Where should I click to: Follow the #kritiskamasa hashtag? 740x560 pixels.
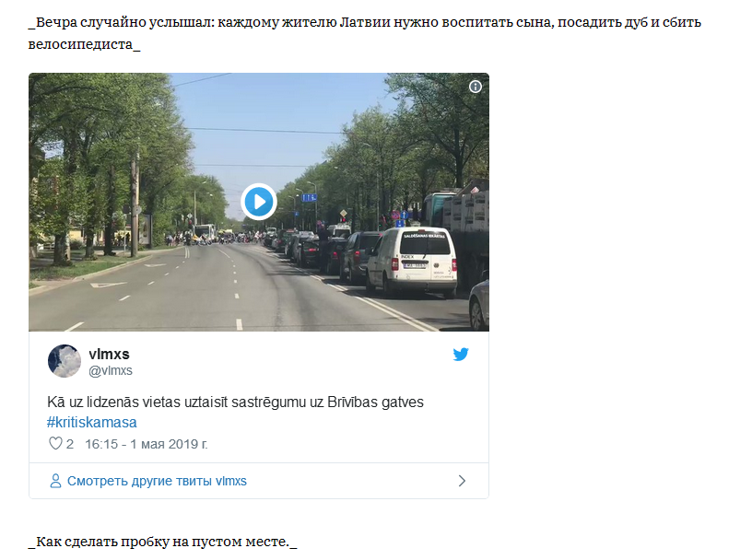click(x=92, y=422)
